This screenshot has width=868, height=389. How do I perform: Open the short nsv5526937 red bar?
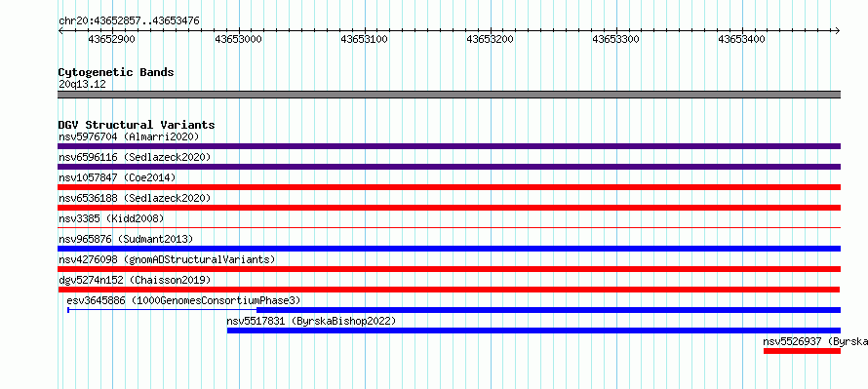(802, 351)
